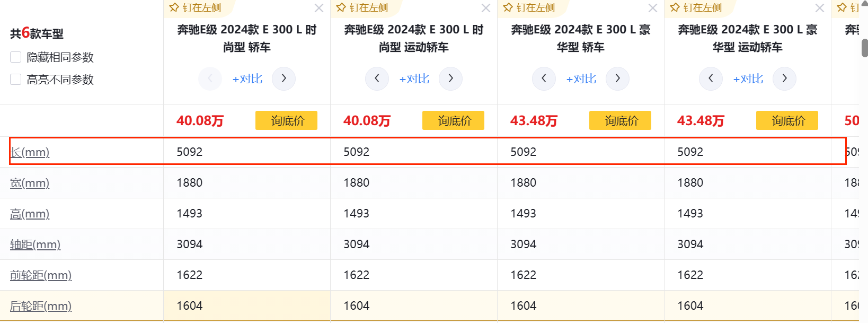The image size is (868, 323).
Task: Remove the E 300 L 时尚型 运动轿车 column
Action: coord(486,8)
